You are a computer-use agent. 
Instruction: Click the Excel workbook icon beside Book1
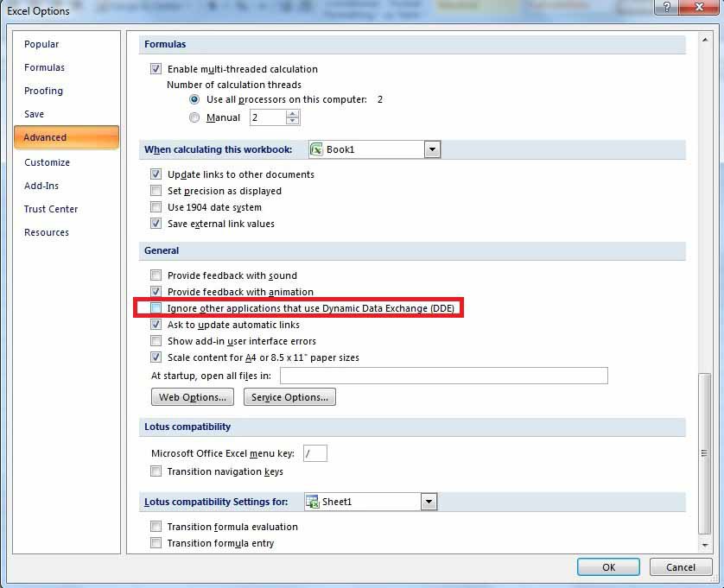tap(317, 149)
